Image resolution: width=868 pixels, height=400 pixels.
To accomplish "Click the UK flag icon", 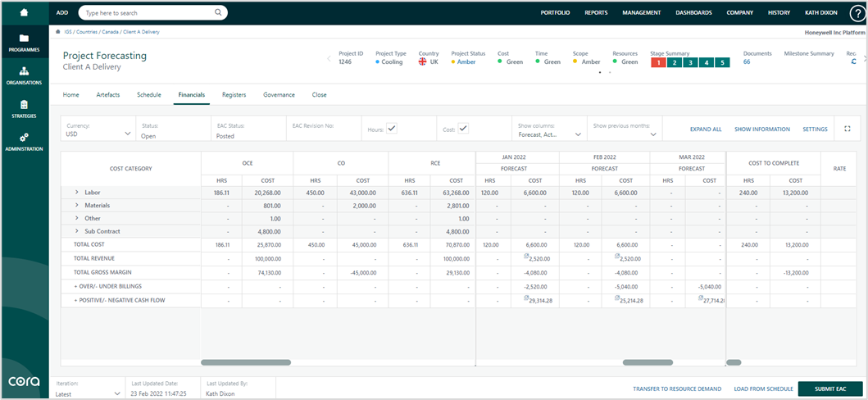I will 423,62.
